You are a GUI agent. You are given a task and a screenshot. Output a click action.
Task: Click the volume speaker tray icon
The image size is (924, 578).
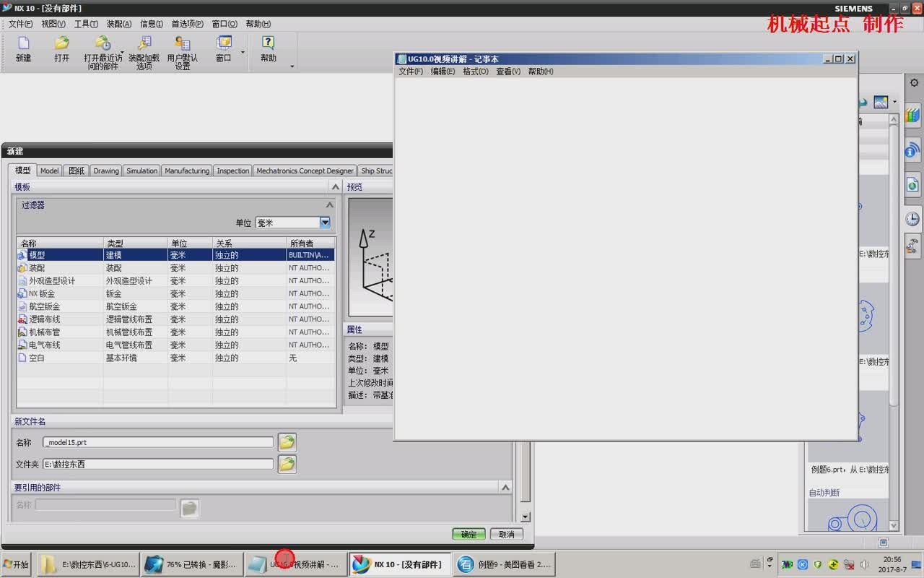[865, 564]
